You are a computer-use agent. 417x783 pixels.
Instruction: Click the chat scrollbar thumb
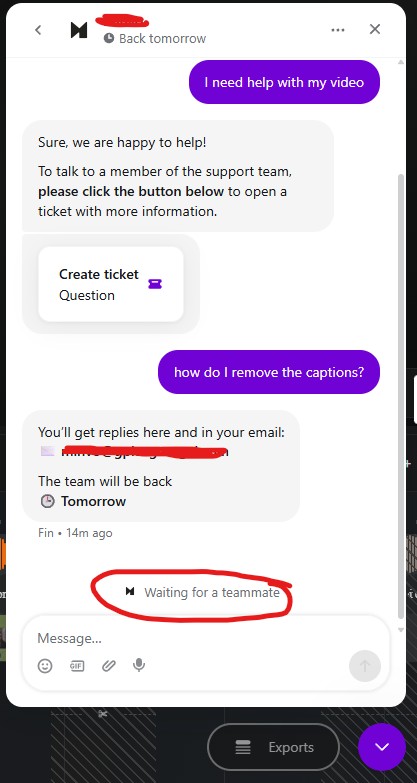[401, 394]
